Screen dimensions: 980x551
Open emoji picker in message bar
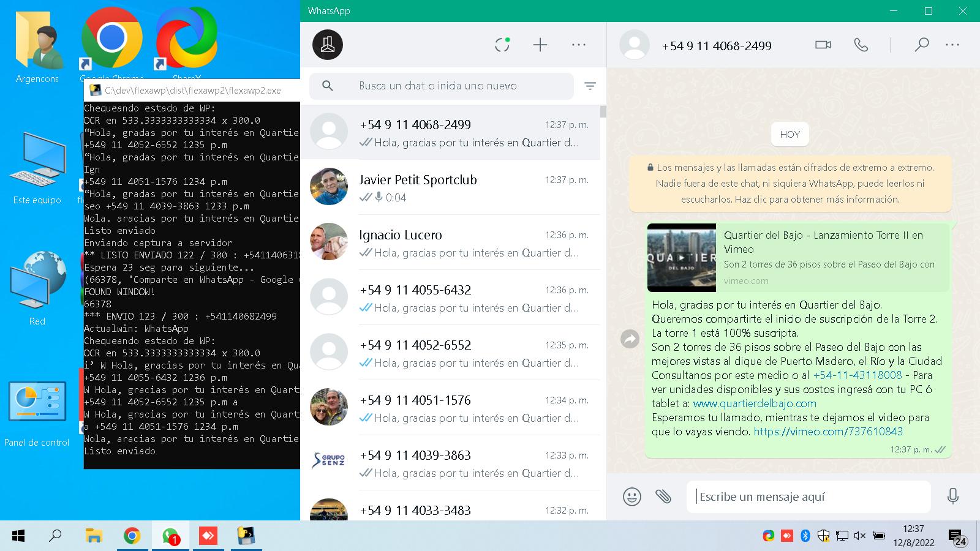pyautogui.click(x=632, y=497)
